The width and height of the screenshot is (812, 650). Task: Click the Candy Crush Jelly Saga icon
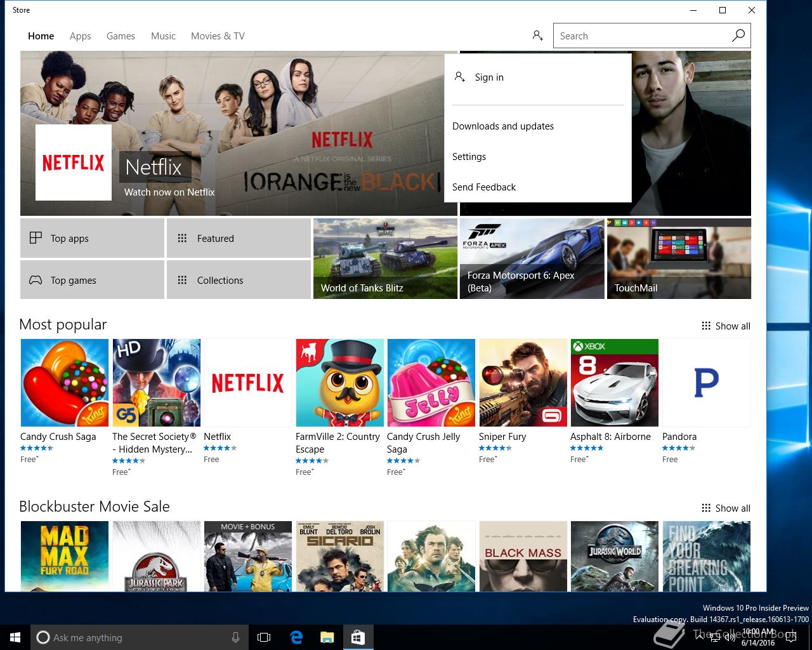click(431, 383)
